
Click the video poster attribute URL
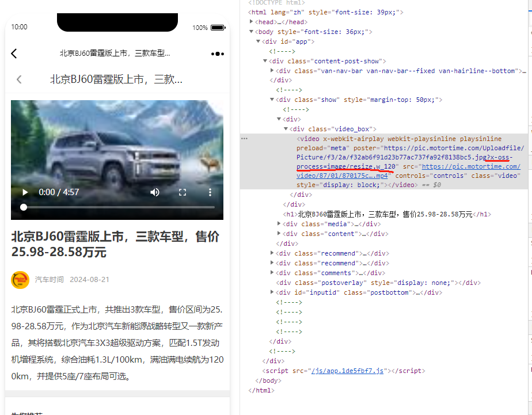tap(409, 157)
